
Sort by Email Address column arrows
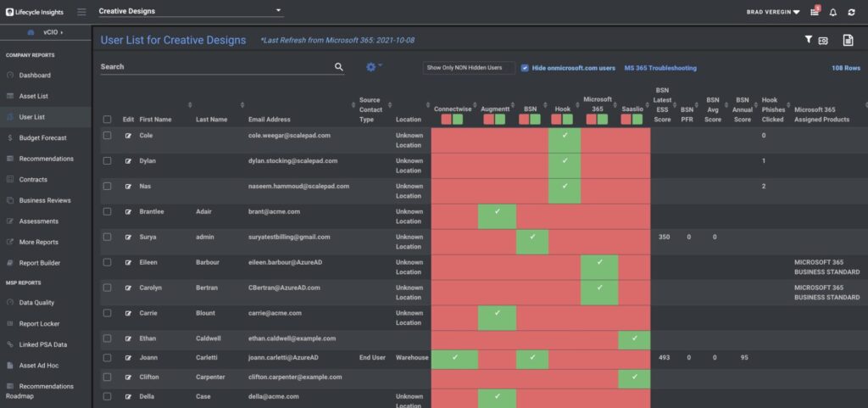click(353, 105)
